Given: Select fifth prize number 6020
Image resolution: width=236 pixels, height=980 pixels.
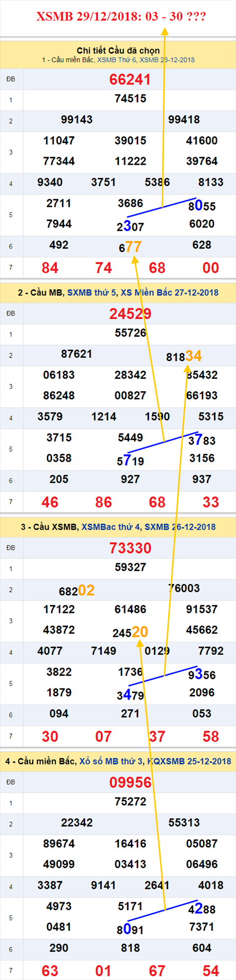Looking at the screenshot, I should (x=202, y=224).
